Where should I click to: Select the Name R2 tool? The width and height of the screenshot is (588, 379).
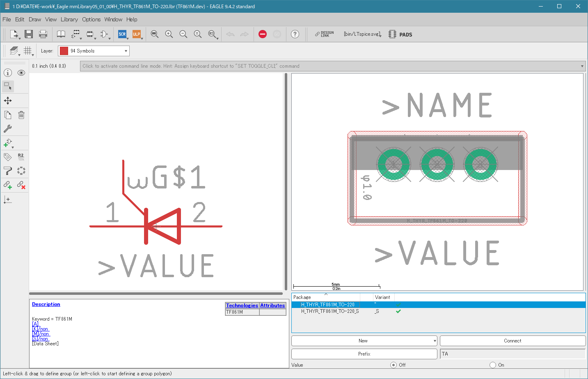click(x=21, y=157)
